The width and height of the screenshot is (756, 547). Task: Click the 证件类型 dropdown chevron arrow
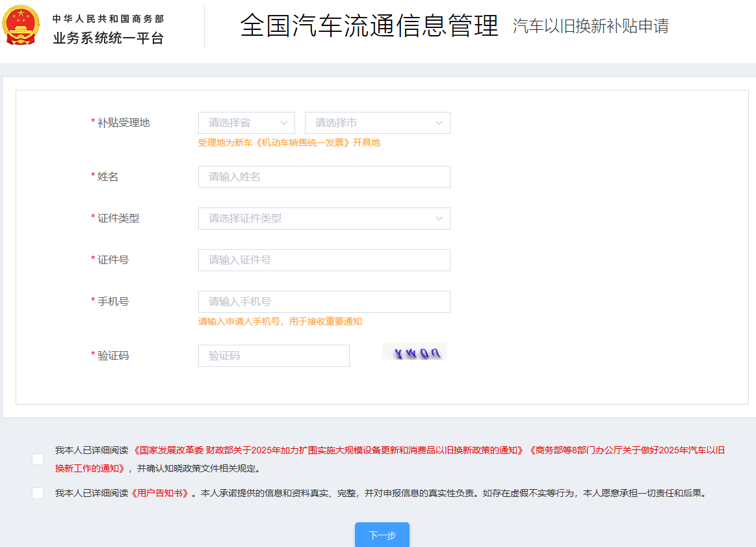[x=439, y=219]
